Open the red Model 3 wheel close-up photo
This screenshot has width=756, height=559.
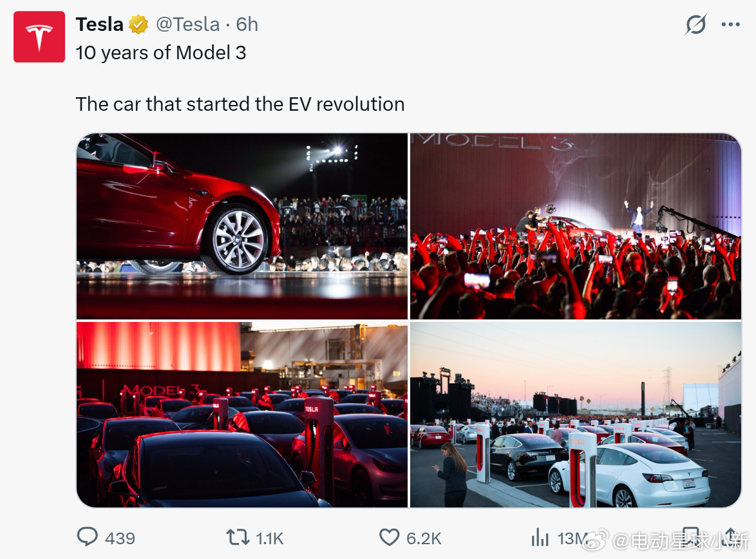pyautogui.click(x=242, y=226)
